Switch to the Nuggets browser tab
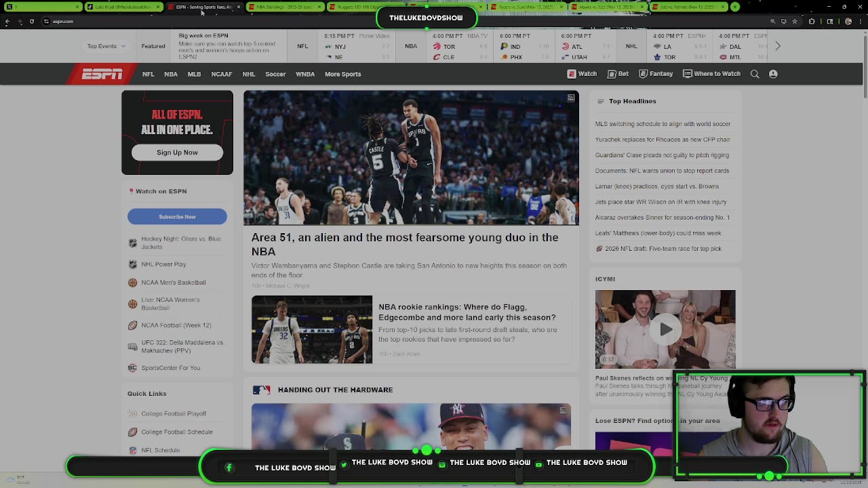The height and width of the screenshot is (488, 868). pyautogui.click(x=365, y=7)
